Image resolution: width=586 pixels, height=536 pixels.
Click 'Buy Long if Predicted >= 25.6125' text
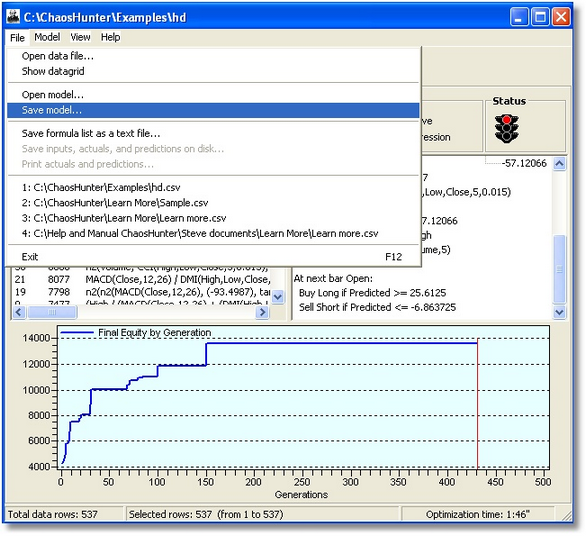coord(373,293)
